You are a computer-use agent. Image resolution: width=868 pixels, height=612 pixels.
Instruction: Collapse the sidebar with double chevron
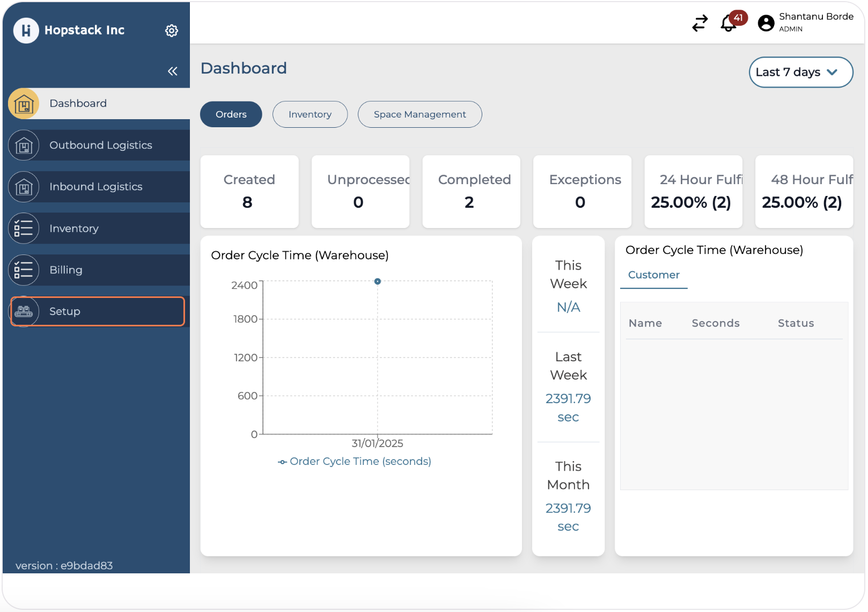pyautogui.click(x=172, y=71)
